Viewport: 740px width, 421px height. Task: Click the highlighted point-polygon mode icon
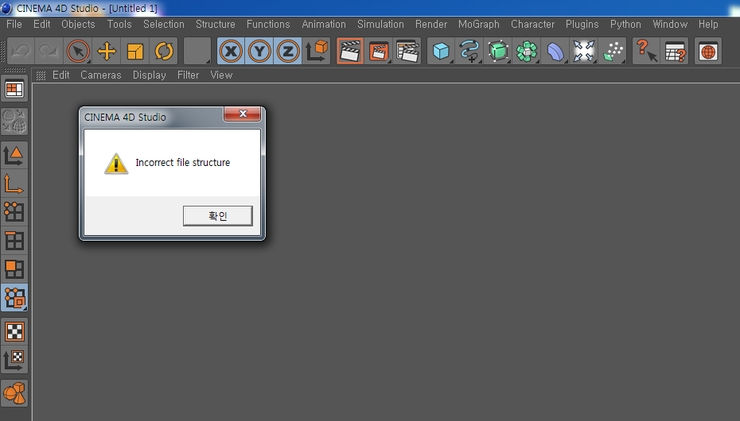(x=14, y=298)
